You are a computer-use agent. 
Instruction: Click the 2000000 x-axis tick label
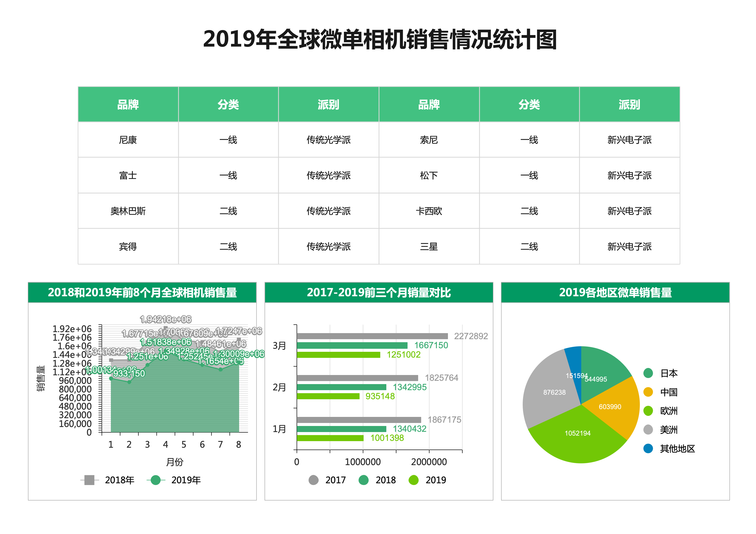tap(429, 462)
